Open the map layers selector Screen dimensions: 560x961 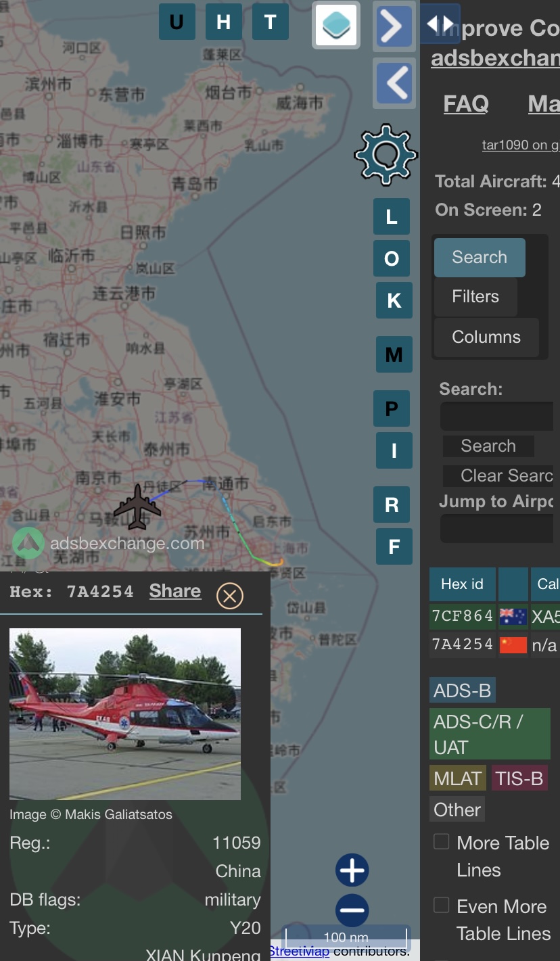point(336,25)
